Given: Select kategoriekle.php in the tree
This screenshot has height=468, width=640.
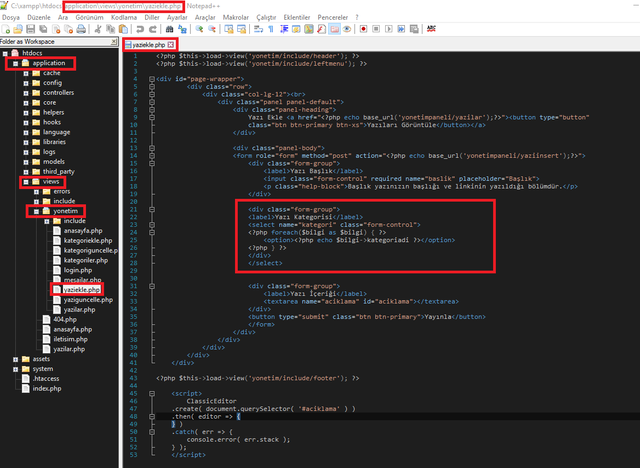Looking at the screenshot, I should pyautogui.click(x=88, y=241).
